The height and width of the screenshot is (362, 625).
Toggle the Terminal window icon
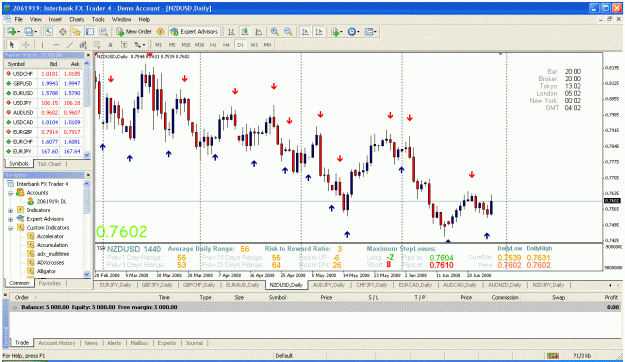point(90,31)
